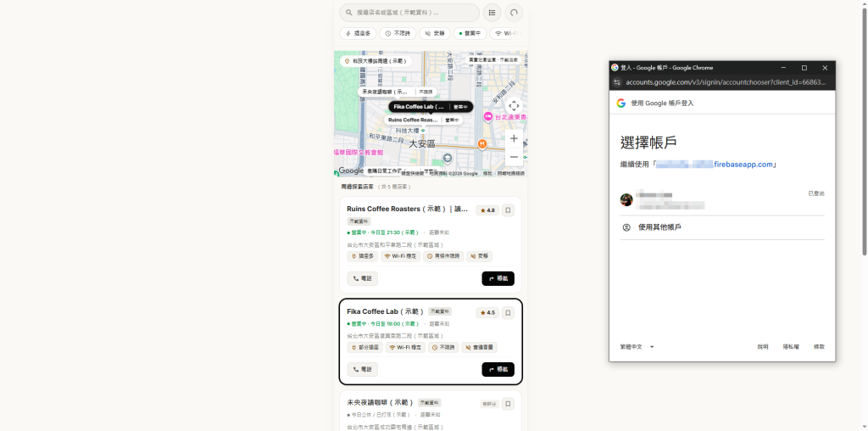Click the 條款 link in Google popup
The width and height of the screenshot is (868, 431).
click(x=819, y=347)
